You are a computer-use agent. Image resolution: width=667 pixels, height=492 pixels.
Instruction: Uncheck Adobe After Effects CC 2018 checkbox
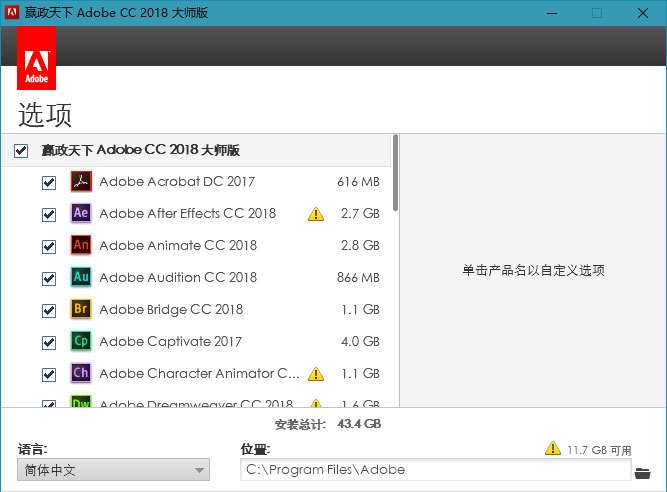tap(49, 214)
